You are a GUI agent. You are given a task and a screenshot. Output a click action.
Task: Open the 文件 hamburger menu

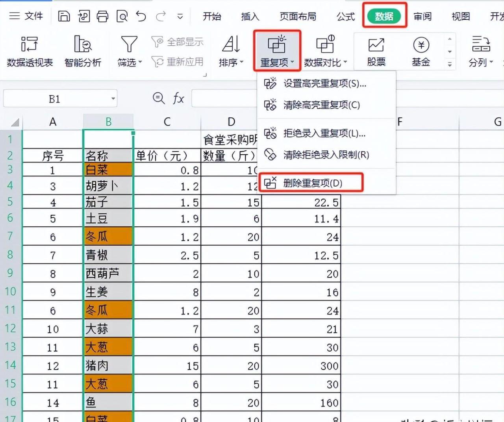click(26, 16)
